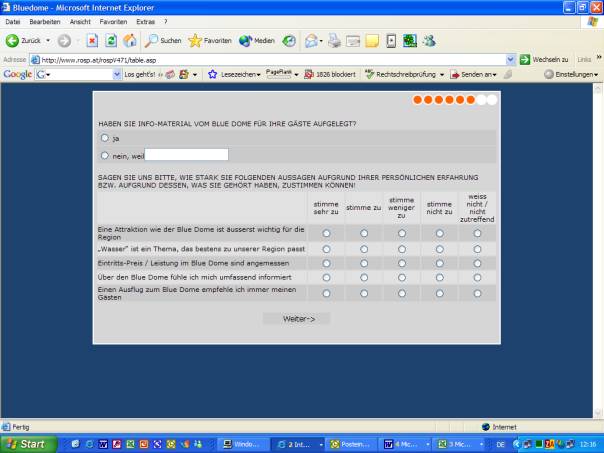Open the Datei menu

pos(13,22)
